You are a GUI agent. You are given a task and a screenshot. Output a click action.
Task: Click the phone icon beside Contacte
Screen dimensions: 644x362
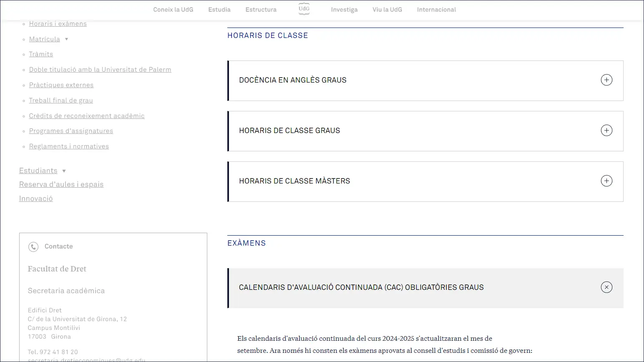33,247
